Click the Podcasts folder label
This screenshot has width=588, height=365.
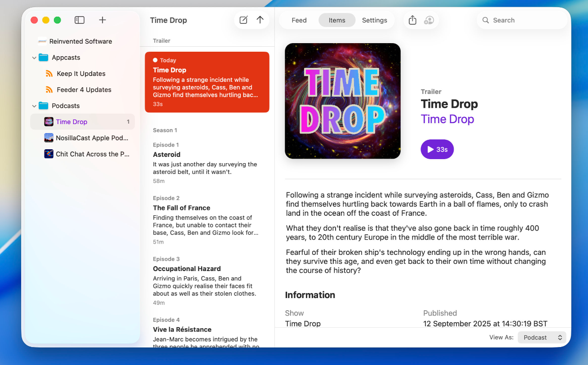coord(66,106)
